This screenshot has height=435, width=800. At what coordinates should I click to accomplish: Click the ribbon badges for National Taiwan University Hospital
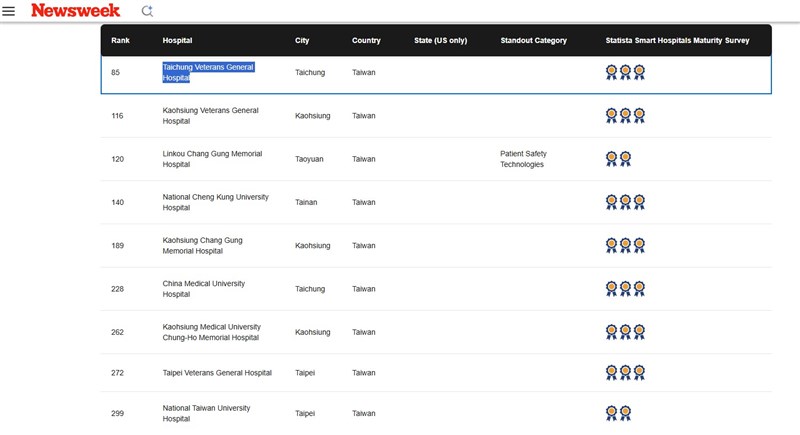(618, 412)
